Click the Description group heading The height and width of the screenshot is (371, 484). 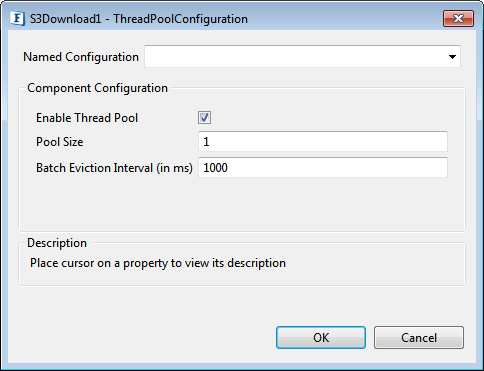pos(57,243)
